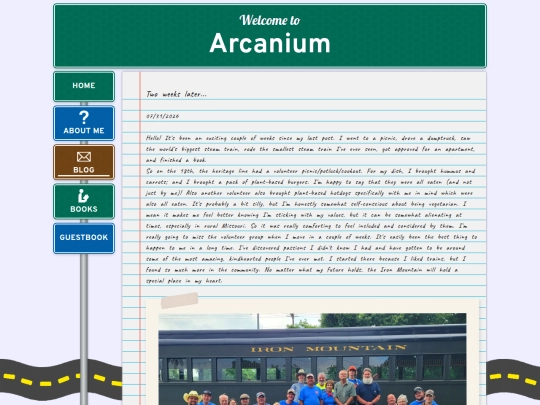This screenshot has height=405, width=540.
Task: Click the question mark icon on About Me
Action: click(x=84, y=117)
